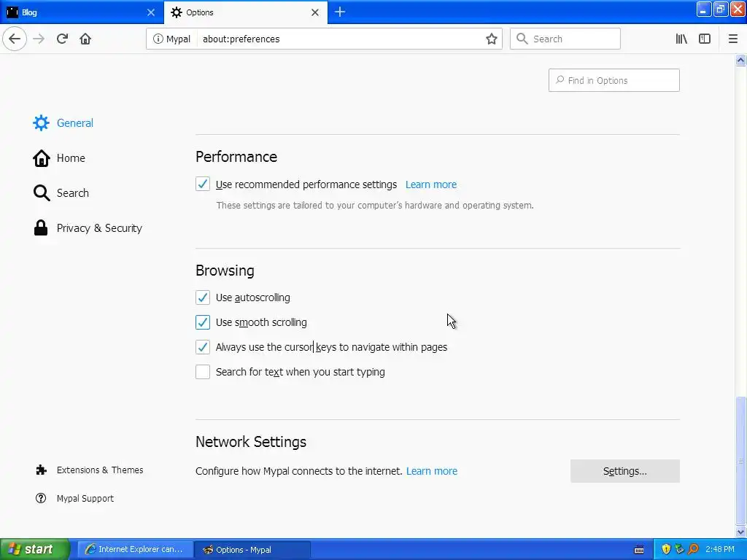This screenshot has height=560, width=747.
Task: Click the Performance section heading
Action: point(236,157)
